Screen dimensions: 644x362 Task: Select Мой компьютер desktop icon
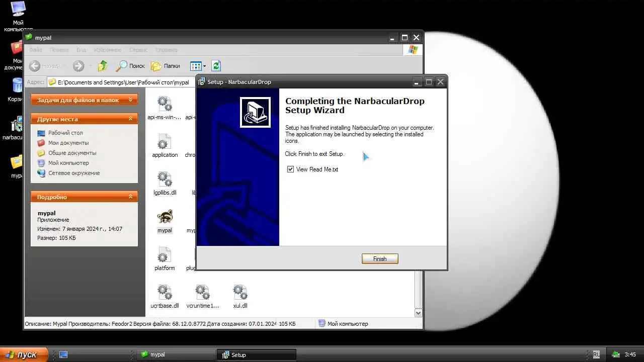[x=18, y=16]
